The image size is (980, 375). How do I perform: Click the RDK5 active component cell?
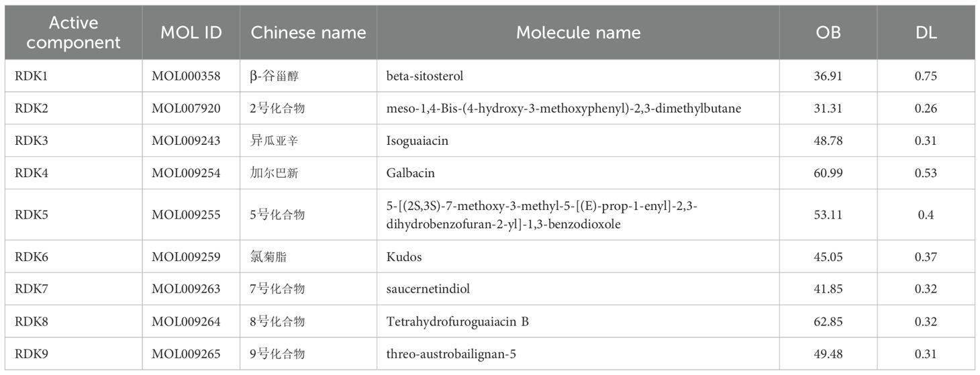(32, 215)
